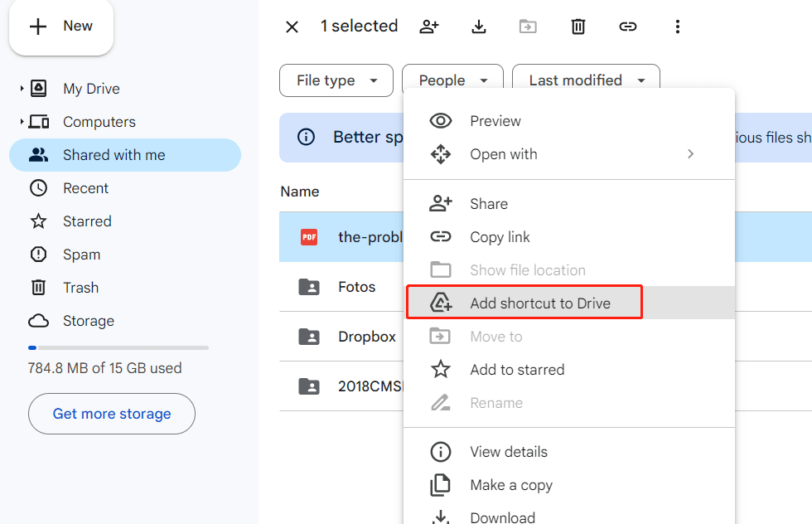Select Add to starred menu entry
Viewport: 812px width, 524px height.
(x=517, y=370)
